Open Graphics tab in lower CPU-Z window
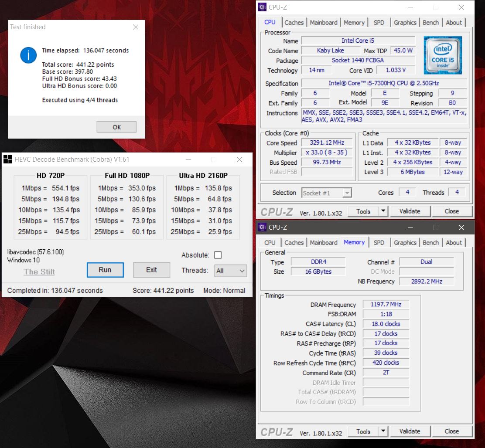This screenshot has width=485, height=448. 405,243
